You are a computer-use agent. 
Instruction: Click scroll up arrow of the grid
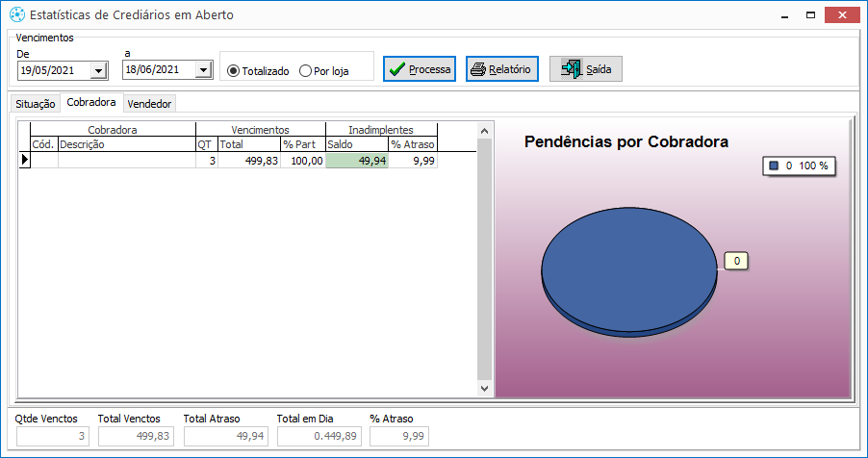(484, 131)
